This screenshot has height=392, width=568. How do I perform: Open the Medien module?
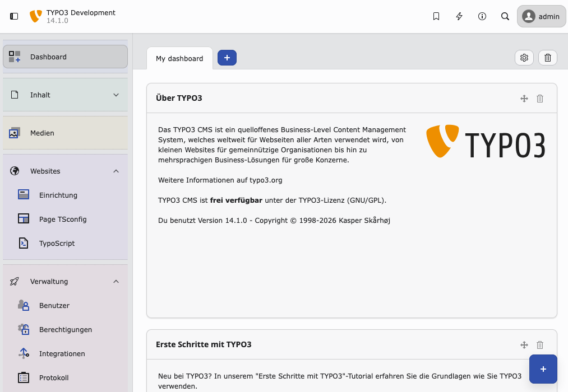(x=65, y=133)
